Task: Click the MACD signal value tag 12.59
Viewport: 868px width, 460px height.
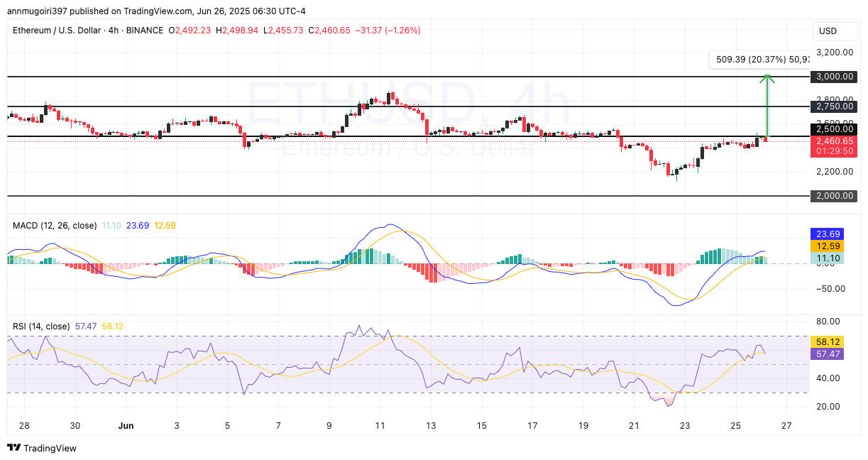Action: point(826,246)
